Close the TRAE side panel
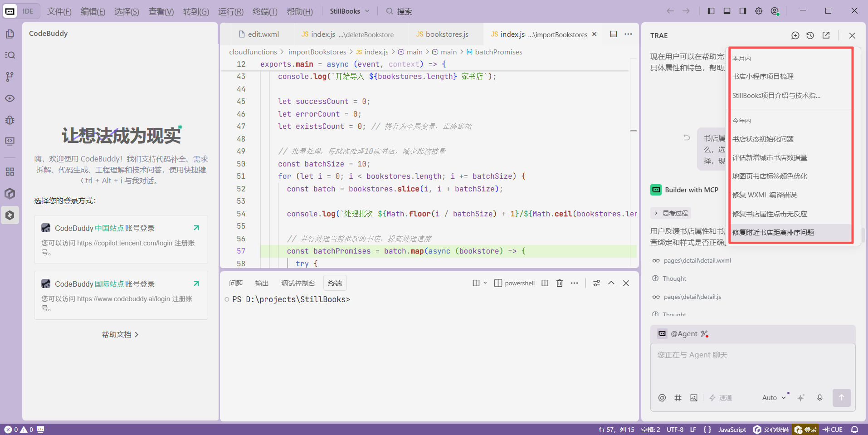Viewport: 868px width, 435px height. click(x=852, y=35)
